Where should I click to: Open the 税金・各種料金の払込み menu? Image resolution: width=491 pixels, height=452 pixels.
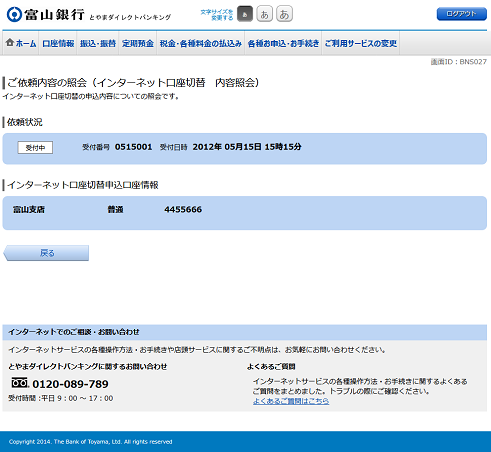coord(200,43)
